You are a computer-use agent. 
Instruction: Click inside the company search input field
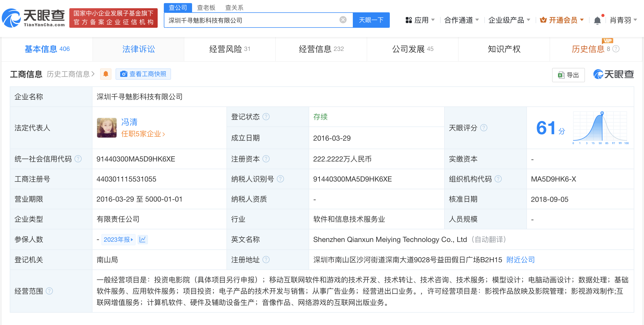(x=257, y=20)
